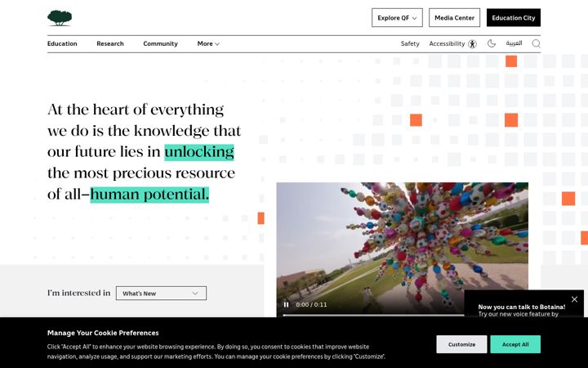Image resolution: width=588 pixels, height=368 pixels.
Task: Click the I'm interested in label
Action: 78,293
